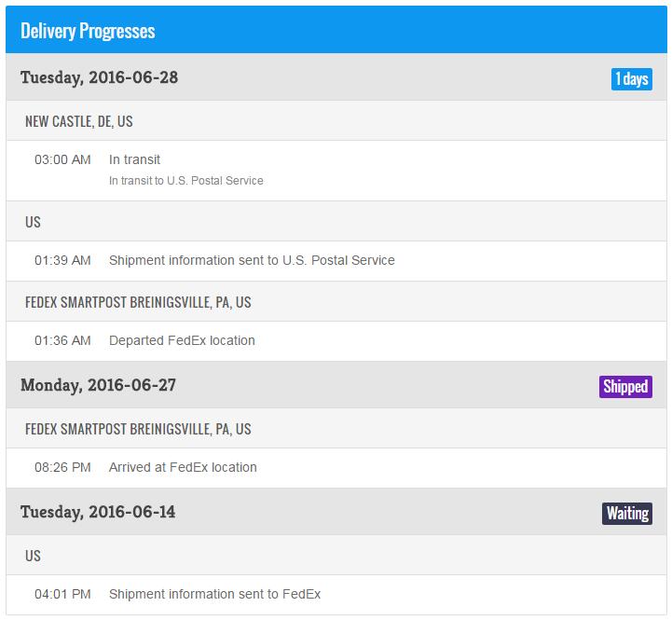Click the purple "Shipped" status badge
This screenshot has height=620, width=672.
pyautogui.click(x=624, y=386)
